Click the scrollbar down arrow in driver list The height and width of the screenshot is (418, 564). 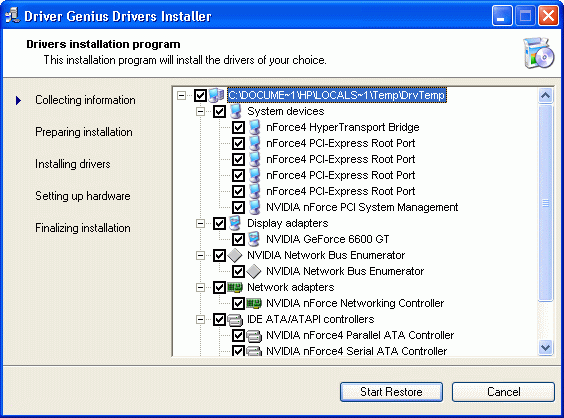pos(545,347)
